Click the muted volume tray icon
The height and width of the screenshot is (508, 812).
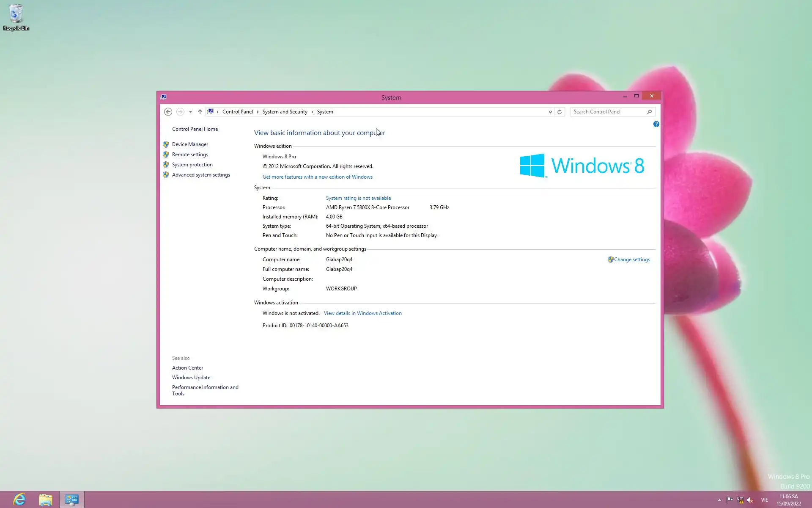click(750, 500)
